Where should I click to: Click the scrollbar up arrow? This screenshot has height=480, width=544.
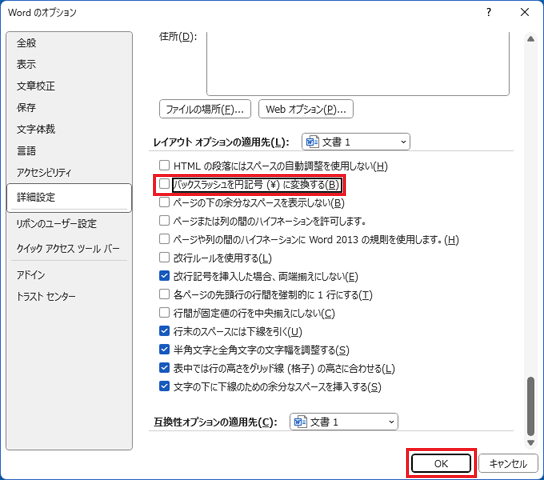[x=530, y=39]
